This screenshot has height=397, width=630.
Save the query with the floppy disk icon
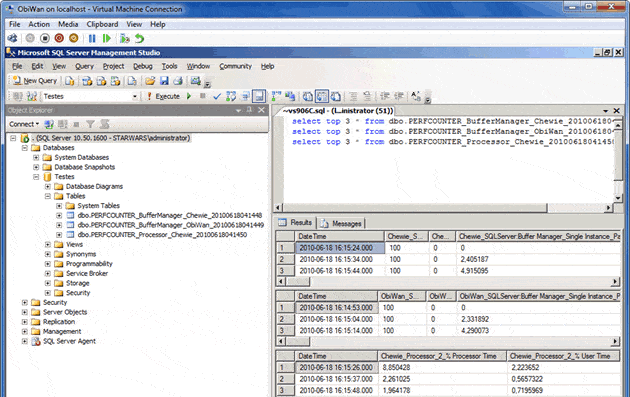click(x=164, y=81)
